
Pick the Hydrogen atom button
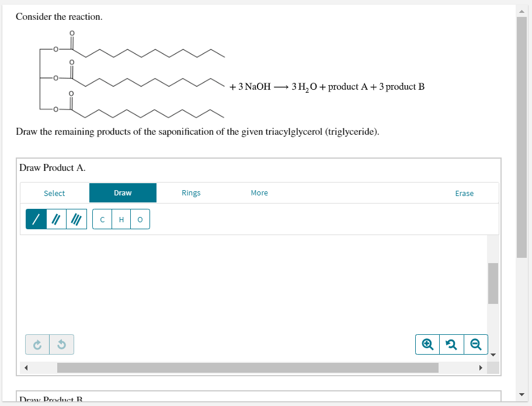[x=121, y=219]
